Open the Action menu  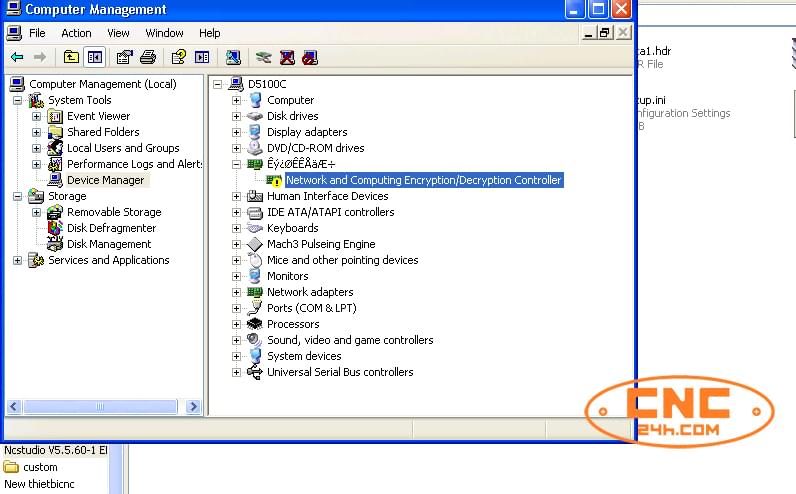pyautogui.click(x=76, y=33)
